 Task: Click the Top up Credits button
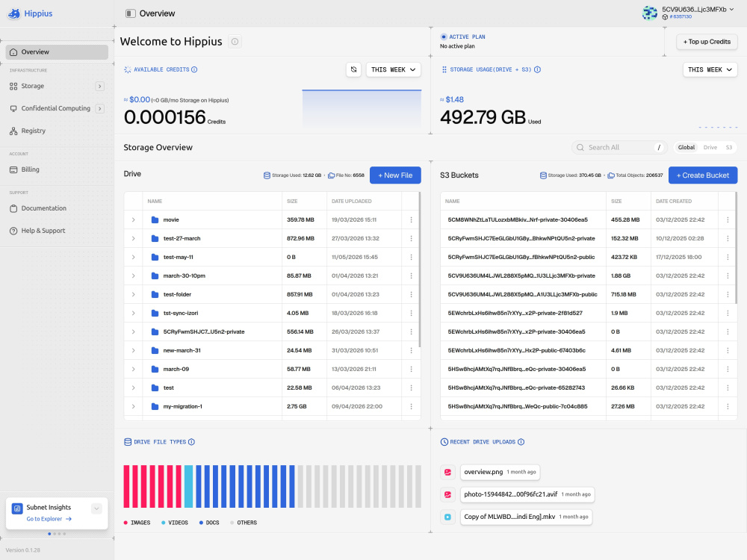707,42
